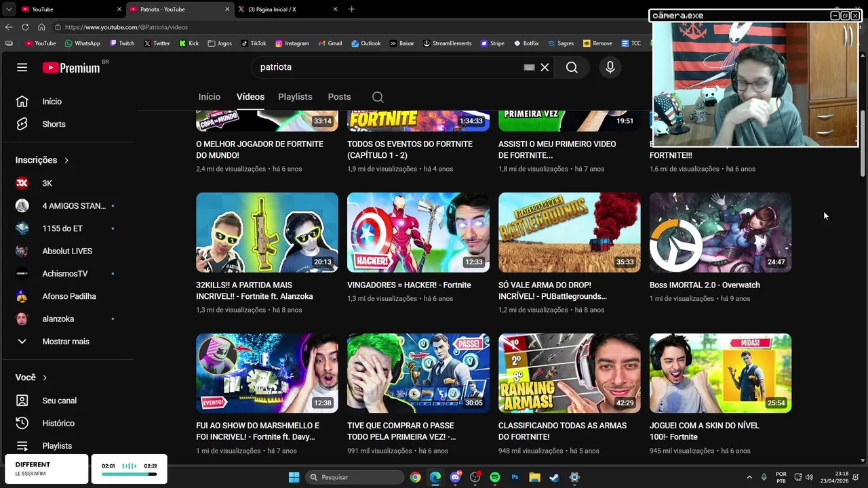Screen dimensions: 868x488
Task: Open Histórico watch history
Action: tap(68, 423)
